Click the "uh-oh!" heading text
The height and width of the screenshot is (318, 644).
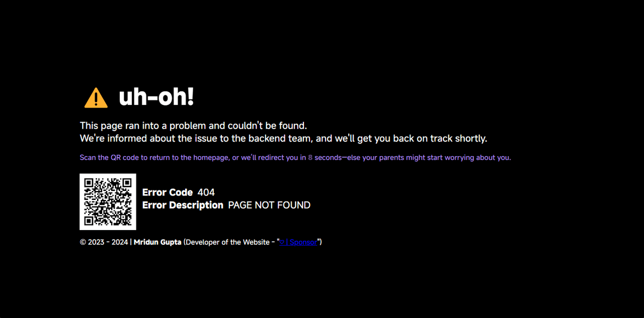pos(156,97)
